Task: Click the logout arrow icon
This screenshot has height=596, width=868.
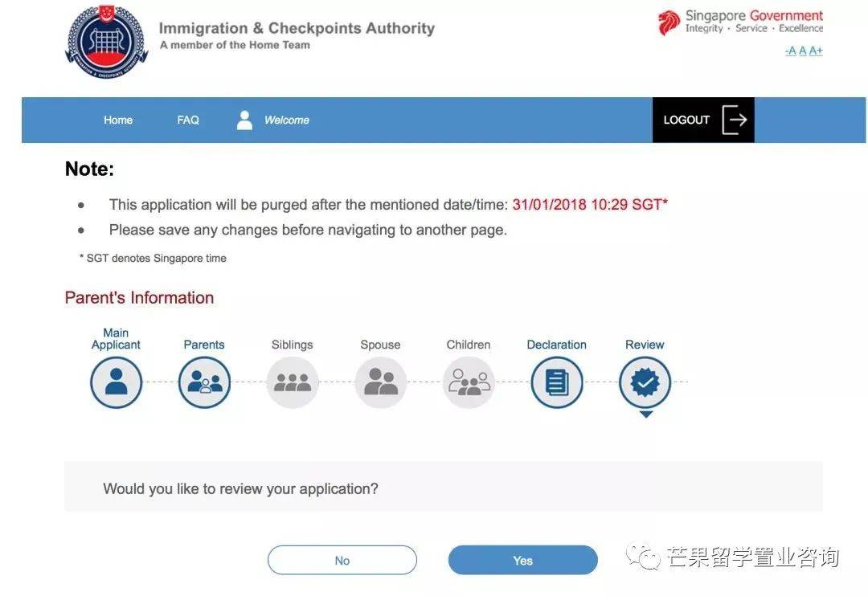Action: click(x=735, y=119)
